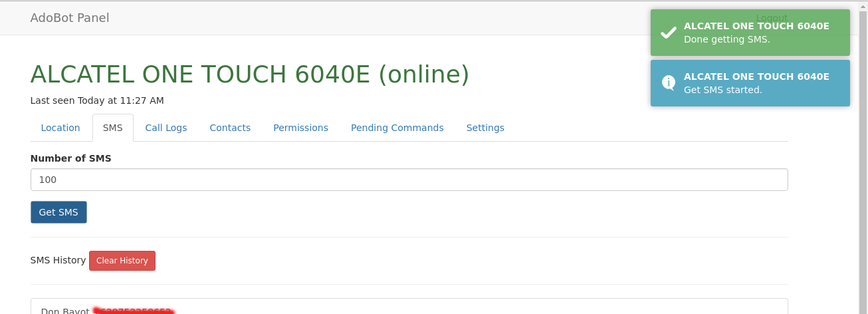Screen dimensions: 868x314
Task: Dismiss the 'Done getting SMS' green notification
Action: tap(750, 33)
